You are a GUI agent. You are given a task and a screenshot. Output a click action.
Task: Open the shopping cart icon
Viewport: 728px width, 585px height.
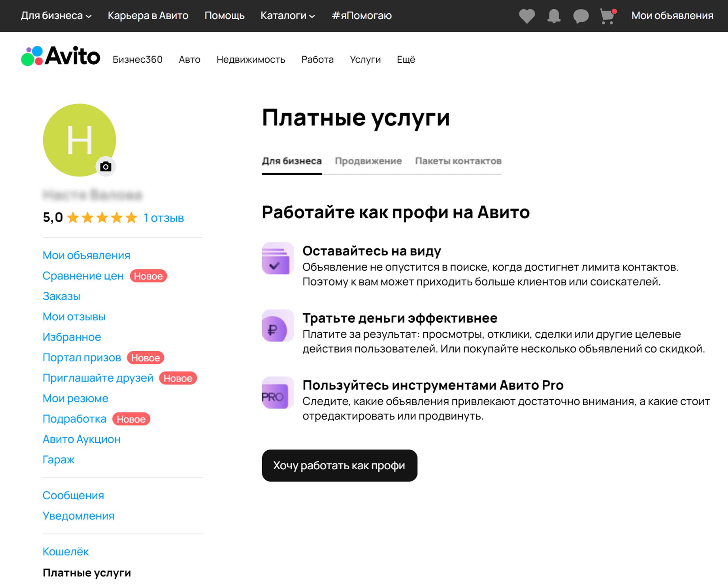click(608, 16)
